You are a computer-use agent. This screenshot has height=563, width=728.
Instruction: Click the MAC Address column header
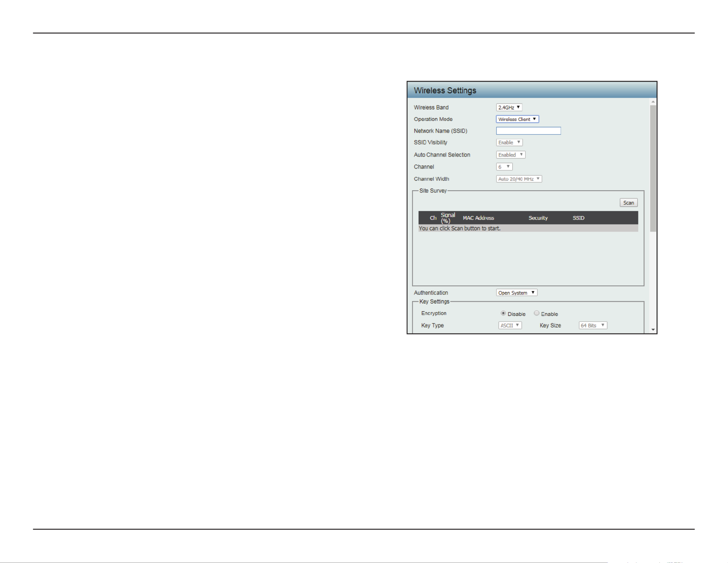[478, 218]
